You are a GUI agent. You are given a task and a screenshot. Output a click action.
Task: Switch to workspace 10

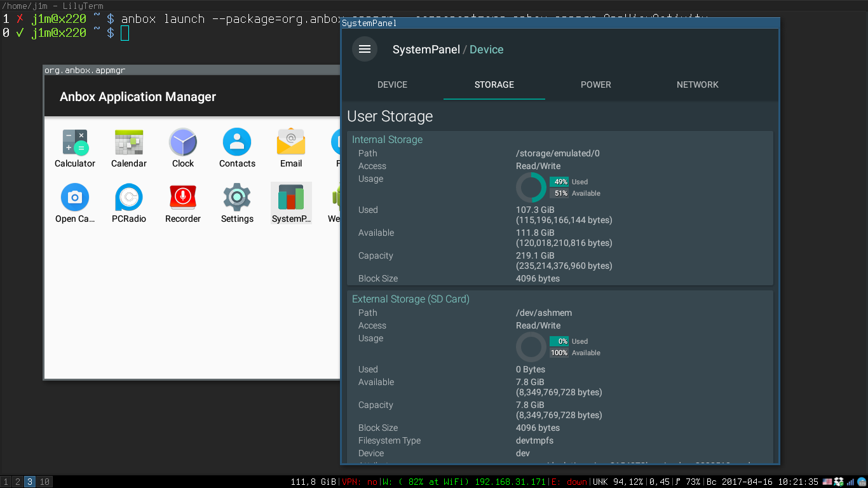pyautogui.click(x=44, y=482)
